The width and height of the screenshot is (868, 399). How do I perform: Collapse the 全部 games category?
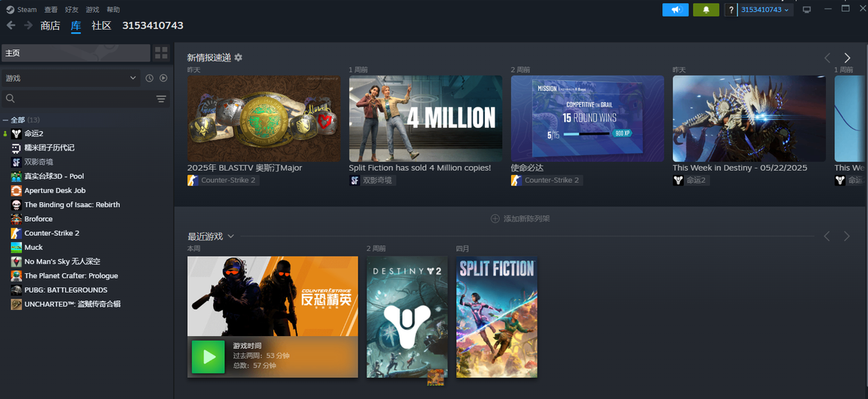tap(5, 121)
